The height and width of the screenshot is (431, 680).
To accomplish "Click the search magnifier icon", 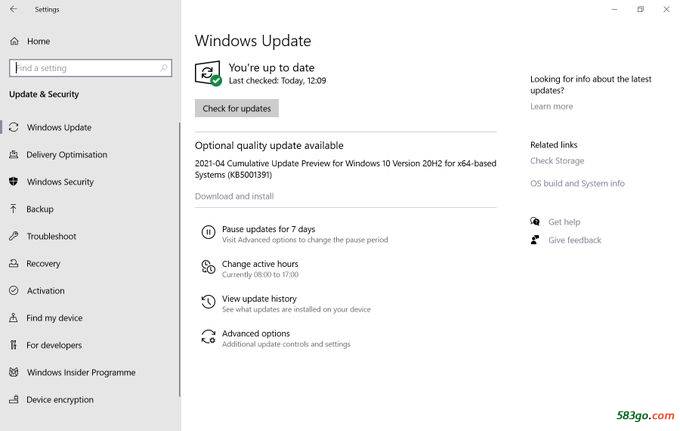I will [163, 68].
